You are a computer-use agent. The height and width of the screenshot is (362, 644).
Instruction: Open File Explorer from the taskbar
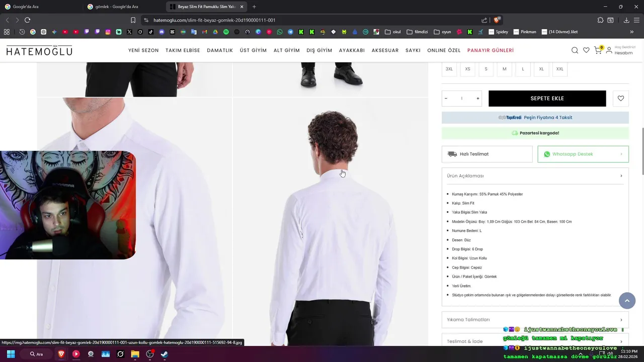click(135, 354)
